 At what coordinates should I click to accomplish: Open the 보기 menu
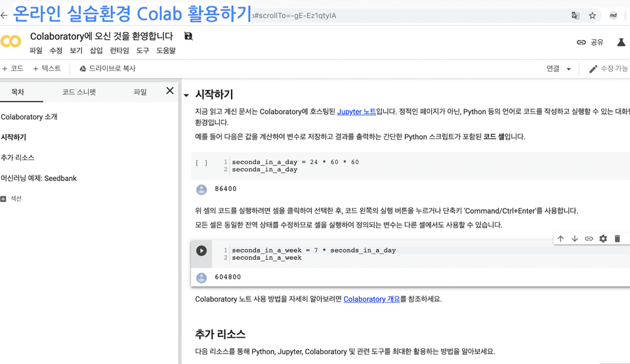(x=76, y=51)
